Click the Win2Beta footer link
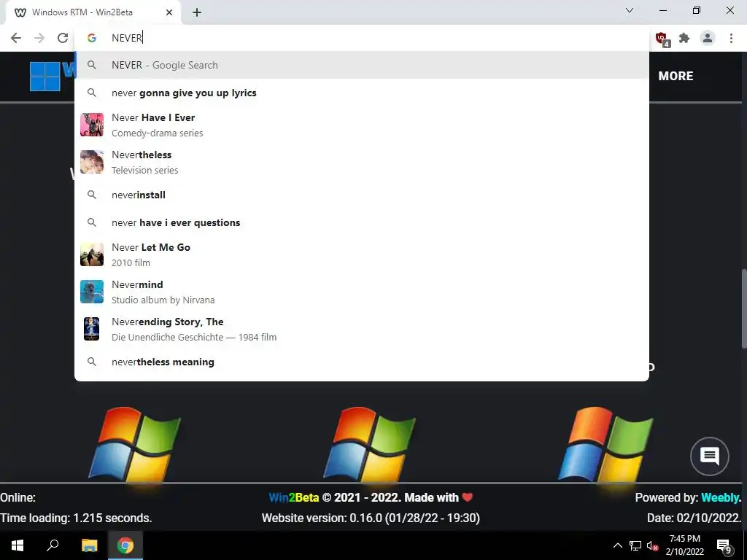 (294, 497)
